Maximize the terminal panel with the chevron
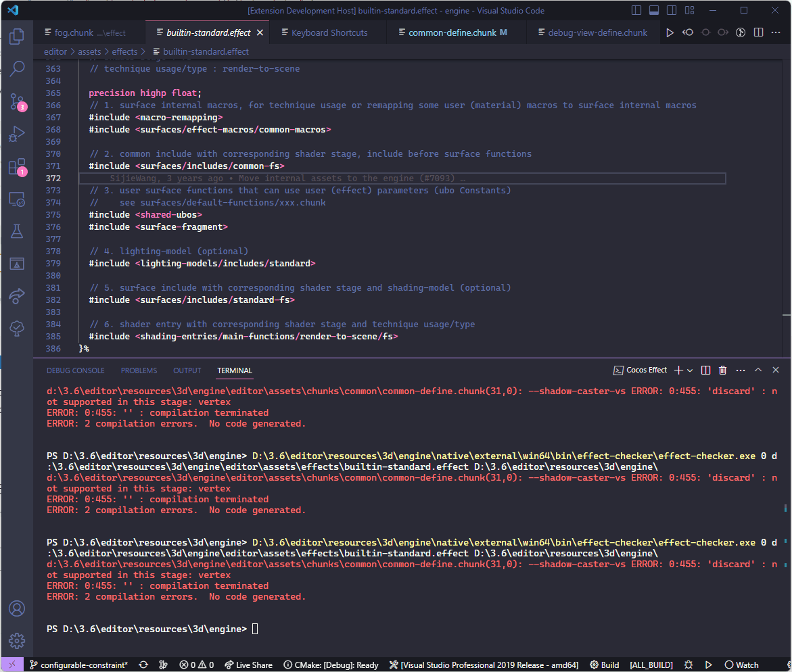This screenshot has height=672, width=792. coord(758,370)
